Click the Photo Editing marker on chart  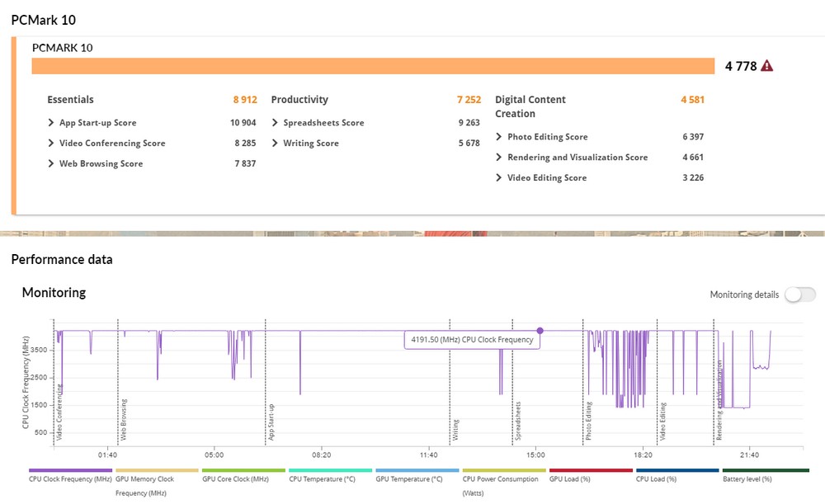click(x=588, y=421)
